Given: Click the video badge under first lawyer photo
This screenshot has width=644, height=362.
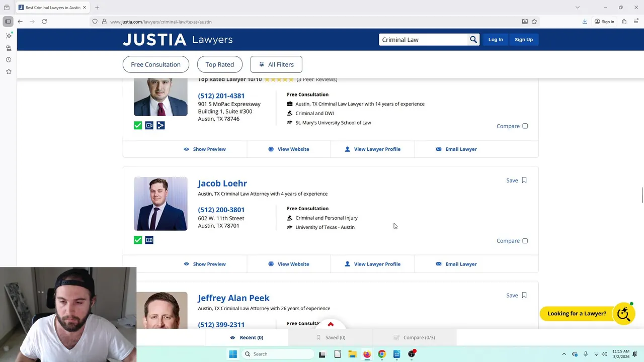Looking at the screenshot, I should [x=149, y=125].
